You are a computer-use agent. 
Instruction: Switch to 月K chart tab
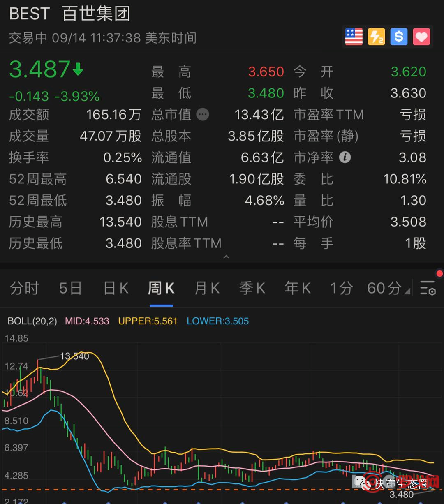[207, 288]
